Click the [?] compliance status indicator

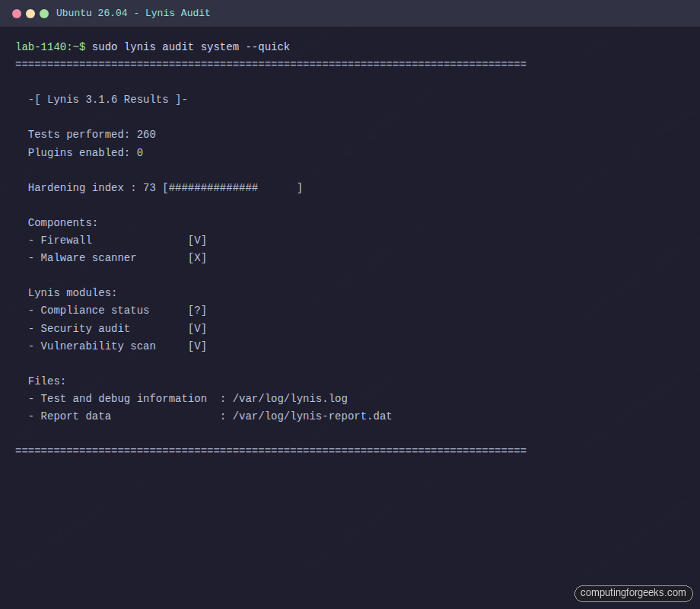pos(197,310)
